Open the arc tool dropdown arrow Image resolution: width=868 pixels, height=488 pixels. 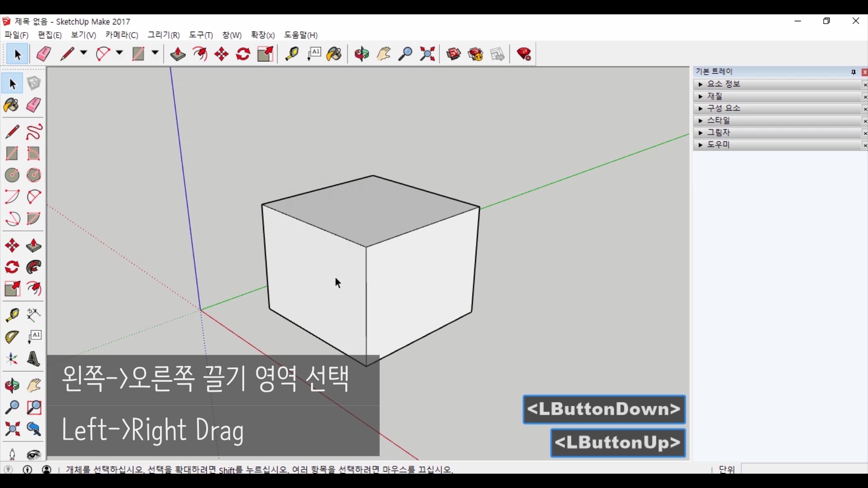(119, 53)
